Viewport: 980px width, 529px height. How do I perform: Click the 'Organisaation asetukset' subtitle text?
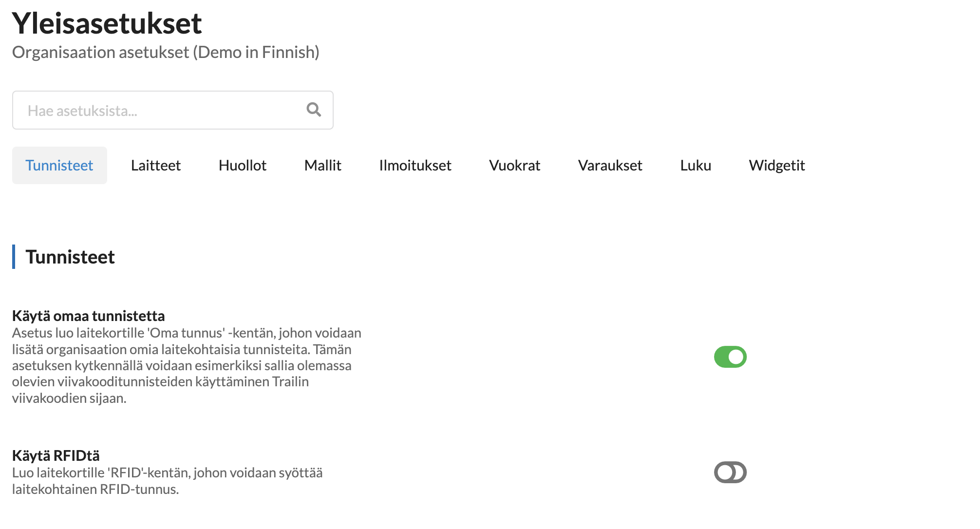click(166, 52)
